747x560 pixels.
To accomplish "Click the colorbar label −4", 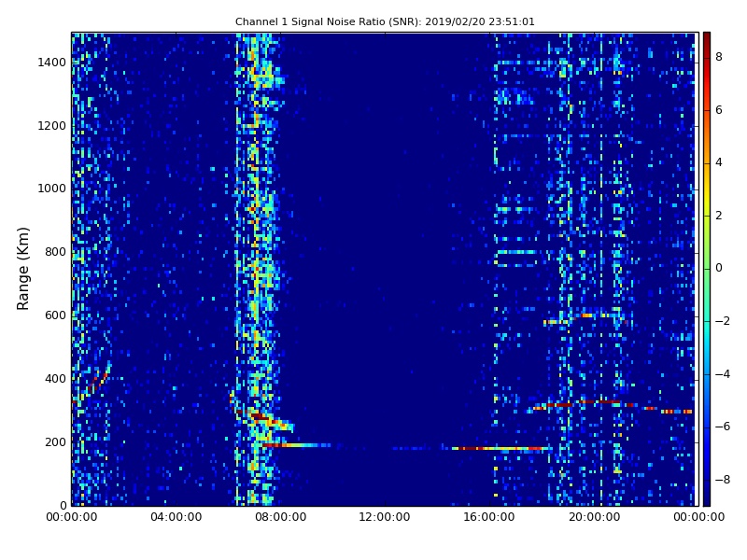I will (x=723, y=374).
